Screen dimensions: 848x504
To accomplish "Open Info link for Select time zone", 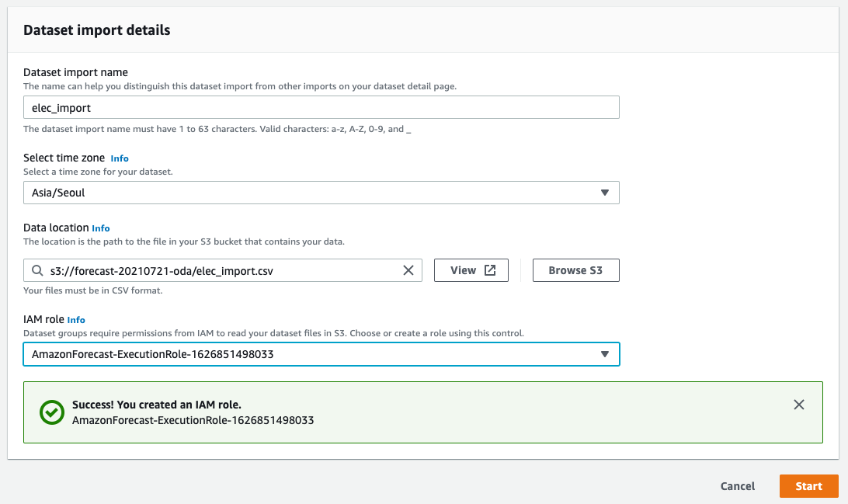I will [x=120, y=158].
